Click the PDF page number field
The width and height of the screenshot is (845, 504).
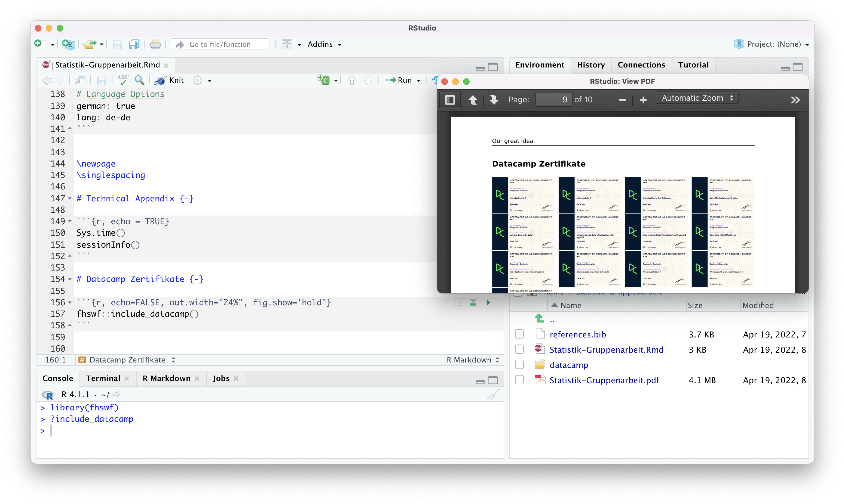[554, 100]
